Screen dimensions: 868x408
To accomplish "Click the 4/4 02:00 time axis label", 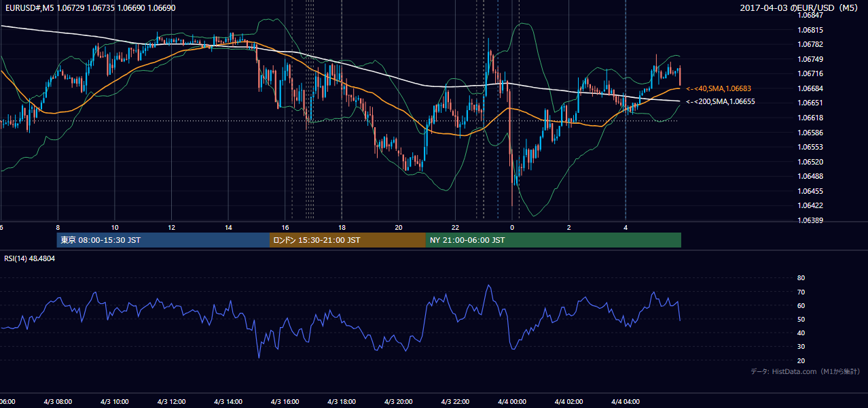I will (x=568, y=402).
